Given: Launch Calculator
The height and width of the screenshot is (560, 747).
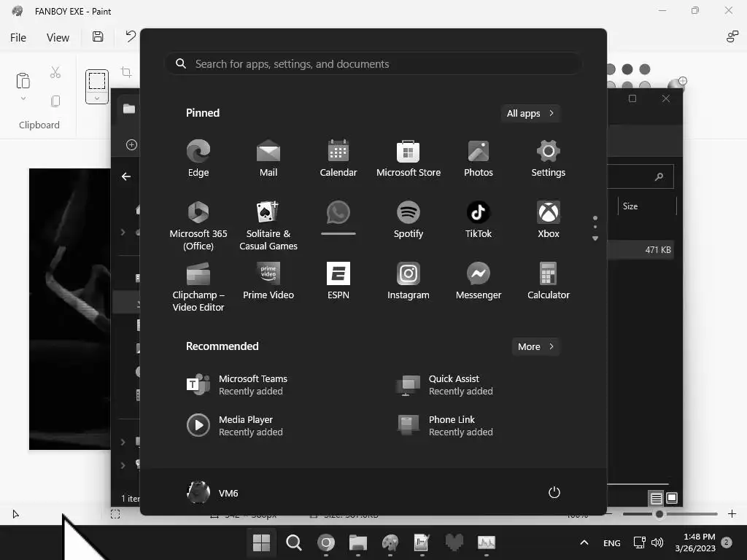Looking at the screenshot, I should [x=549, y=281].
